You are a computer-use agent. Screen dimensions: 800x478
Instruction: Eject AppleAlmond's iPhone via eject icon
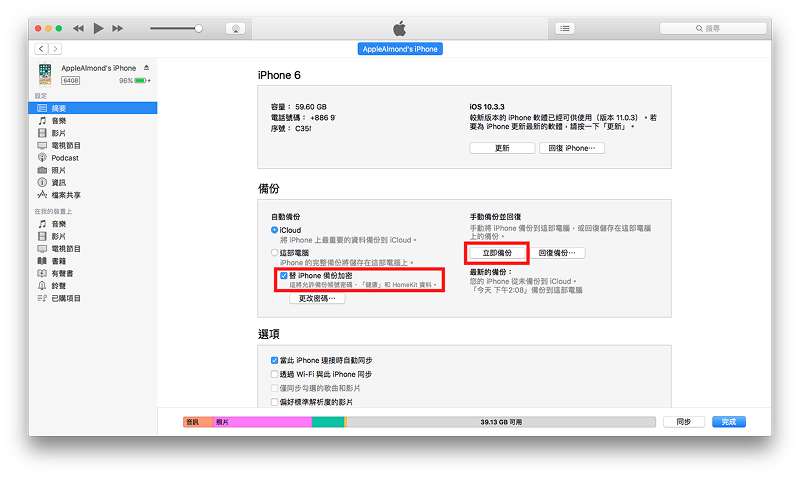(146, 67)
